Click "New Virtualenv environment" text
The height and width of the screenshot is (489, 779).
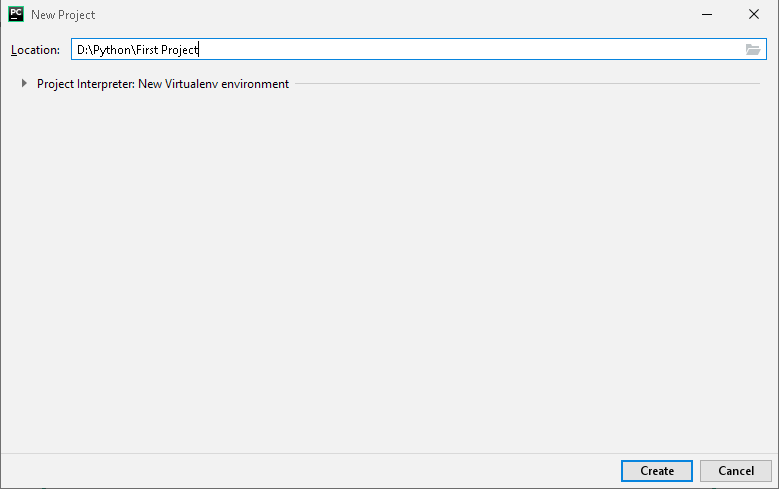point(213,83)
